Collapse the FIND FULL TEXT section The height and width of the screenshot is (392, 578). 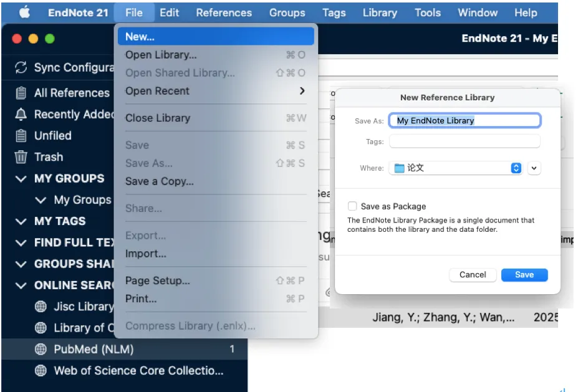pos(21,243)
